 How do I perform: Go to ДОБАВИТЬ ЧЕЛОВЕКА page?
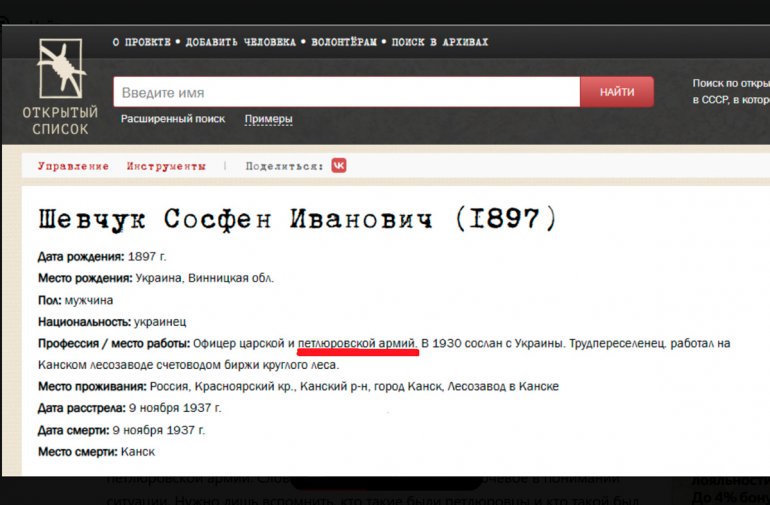(x=240, y=42)
